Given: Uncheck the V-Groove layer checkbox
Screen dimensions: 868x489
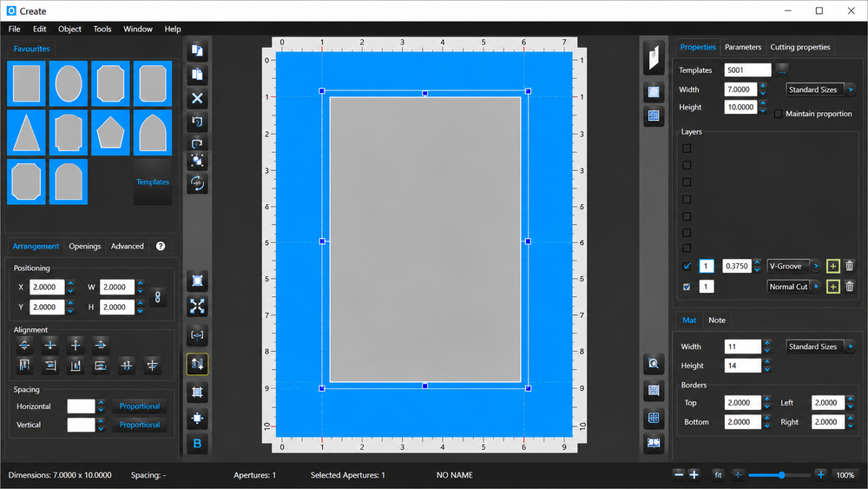Looking at the screenshot, I should tap(687, 267).
